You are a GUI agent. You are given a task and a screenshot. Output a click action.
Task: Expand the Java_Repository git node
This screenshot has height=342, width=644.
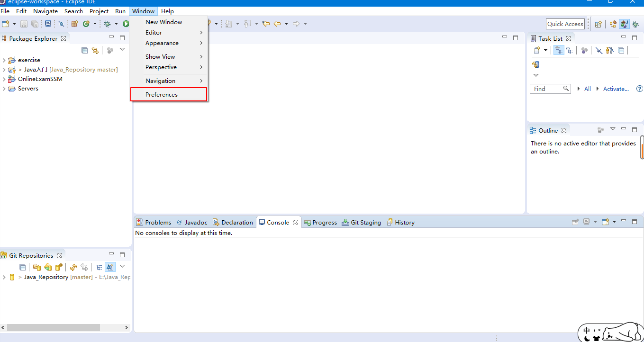tap(4, 277)
